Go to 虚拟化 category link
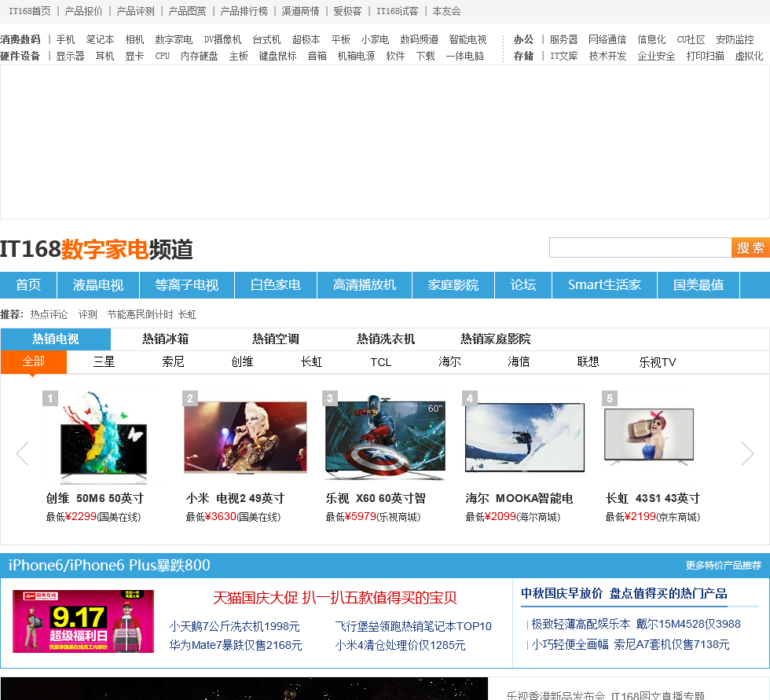Image resolution: width=770 pixels, height=700 pixels. click(x=749, y=57)
